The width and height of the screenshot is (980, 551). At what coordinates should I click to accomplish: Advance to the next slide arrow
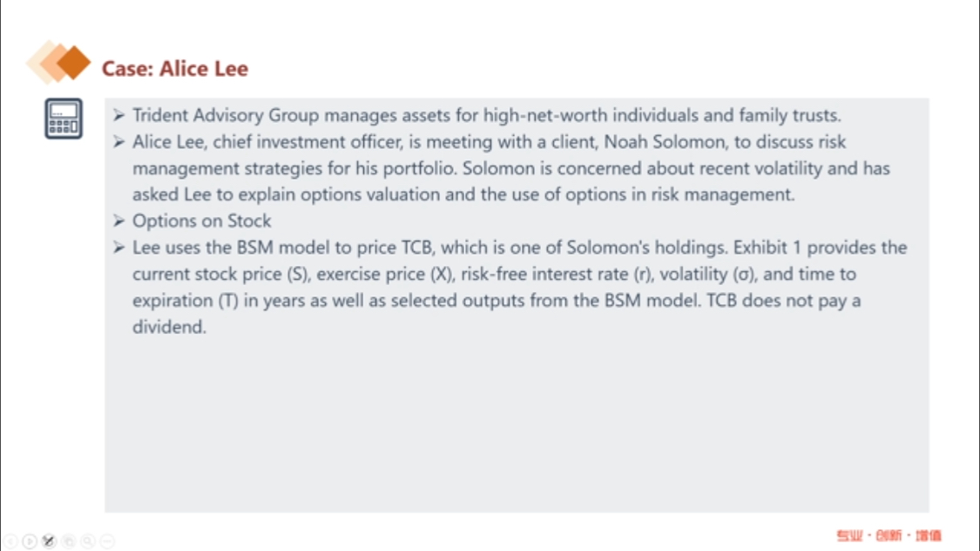click(30, 541)
